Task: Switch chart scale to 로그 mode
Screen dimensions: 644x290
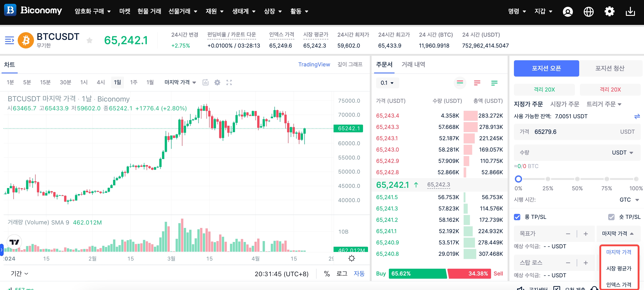Action: 341,273
